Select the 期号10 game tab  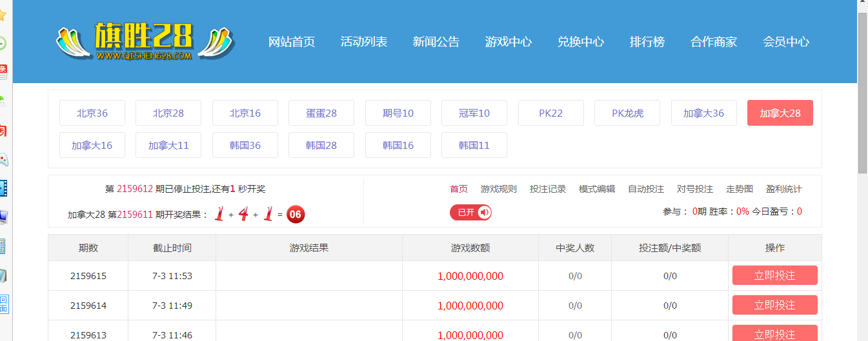coord(398,113)
